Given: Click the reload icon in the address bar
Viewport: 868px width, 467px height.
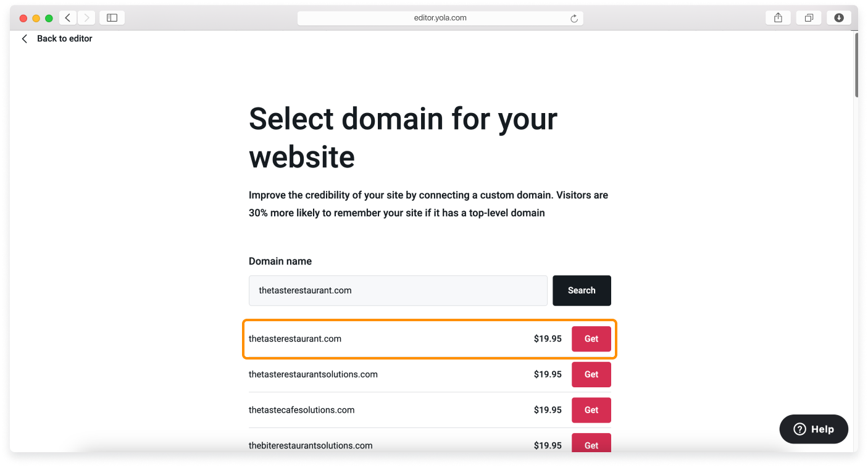Looking at the screenshot, I should pos(574,18).
